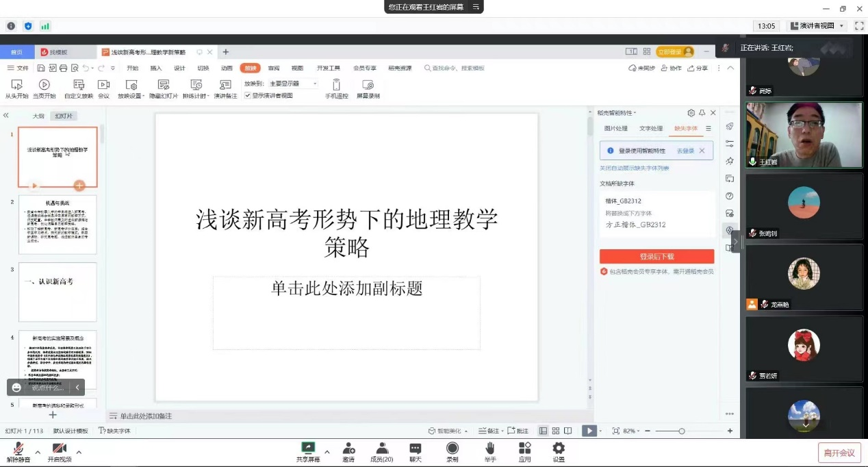Toggle fullscreen icon at top-right
The image size is (868, 467).
859,26
